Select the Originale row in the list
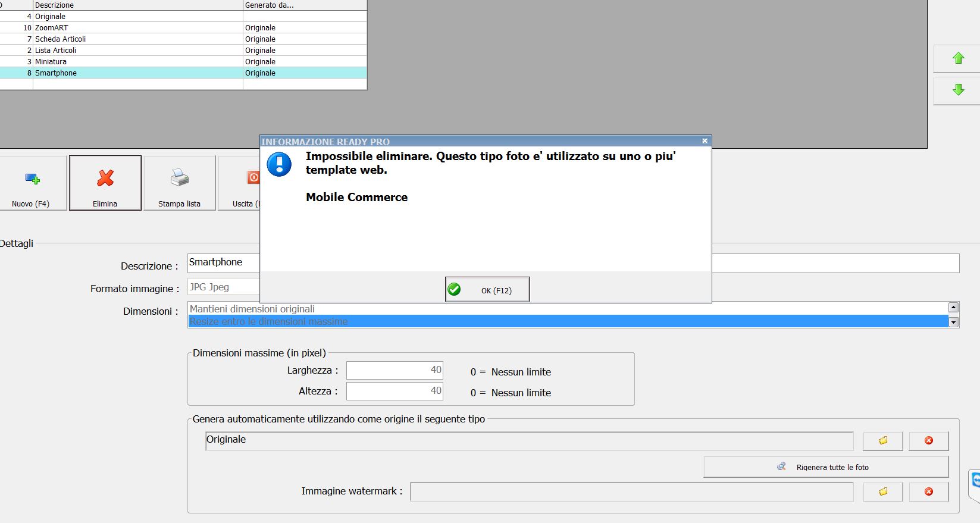The height and width of the screenshot is (523, 980). pos(183,17)
